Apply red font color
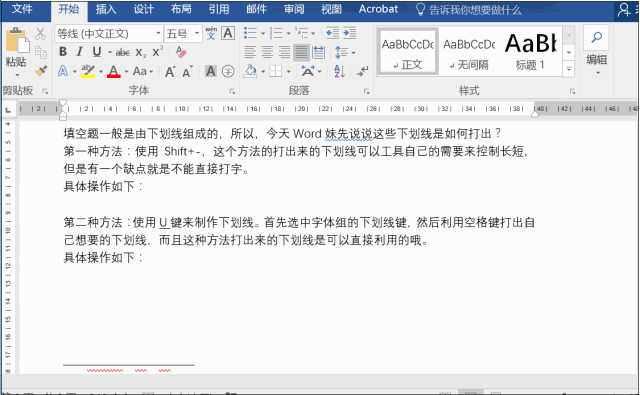 tap(114, 71)
